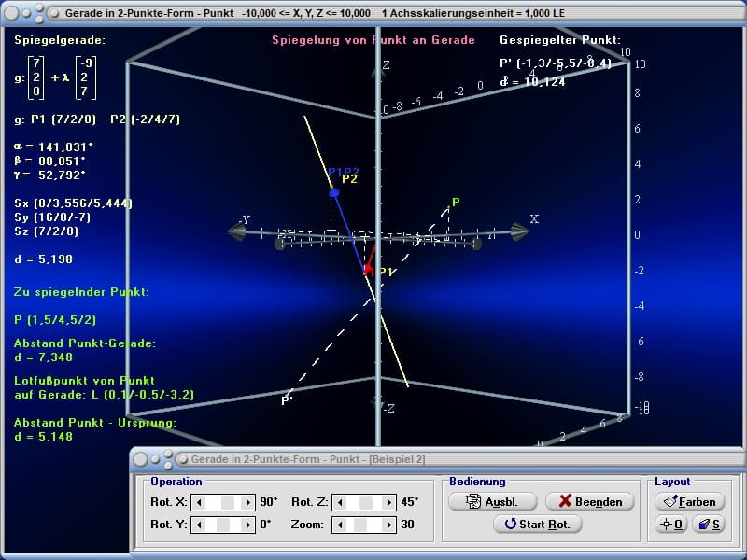The height and width of the screenshot is (560, 747).
Task: Start rotation with Start Rot. button
Action: (538, 524)
